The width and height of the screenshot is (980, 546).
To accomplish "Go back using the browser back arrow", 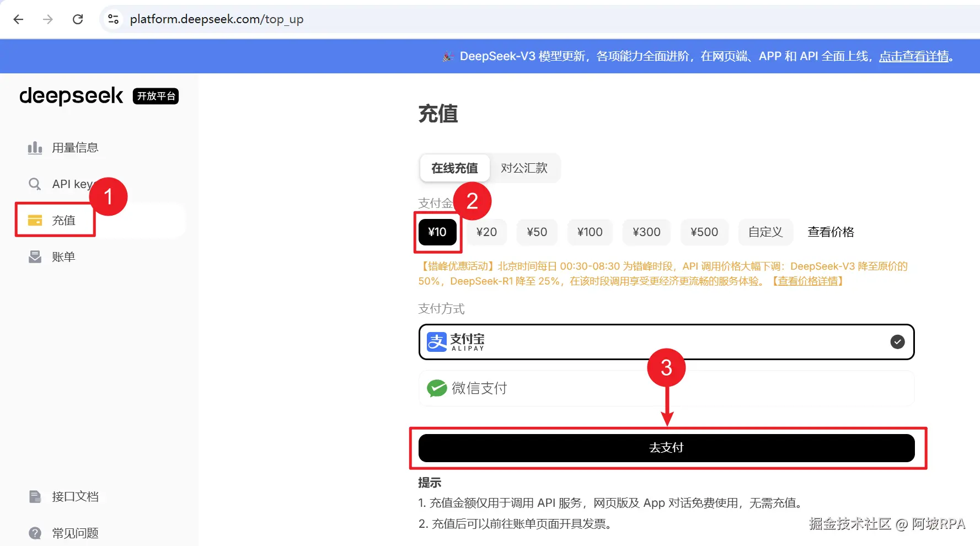I will [x=18, y=19].
